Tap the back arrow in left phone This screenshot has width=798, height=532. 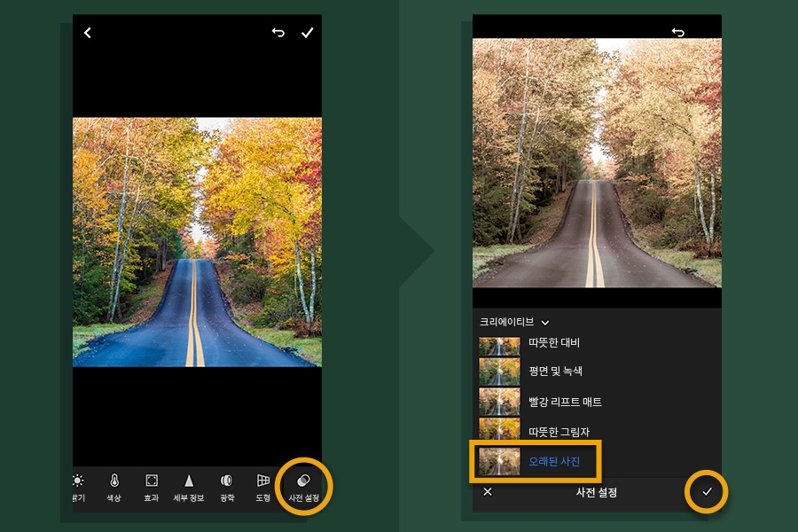(x=88, y=33)
